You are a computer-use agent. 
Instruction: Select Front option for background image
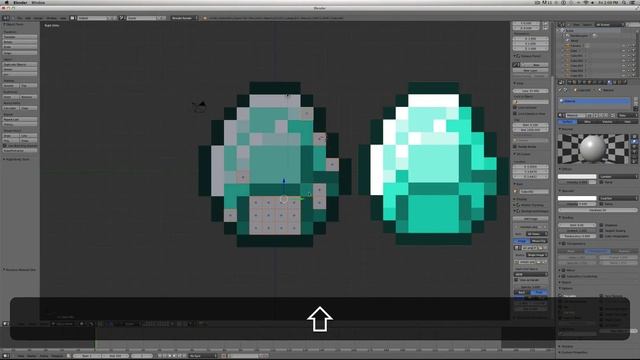tap(538, 292)
